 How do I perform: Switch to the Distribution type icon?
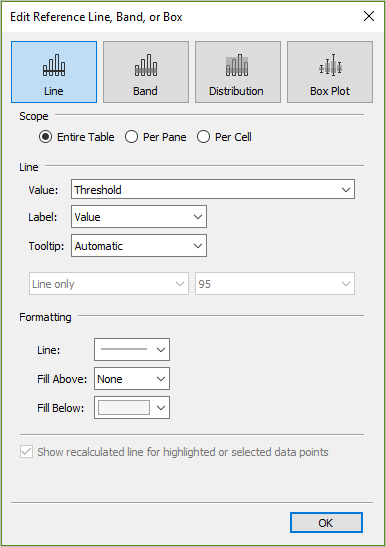[237, 65]
